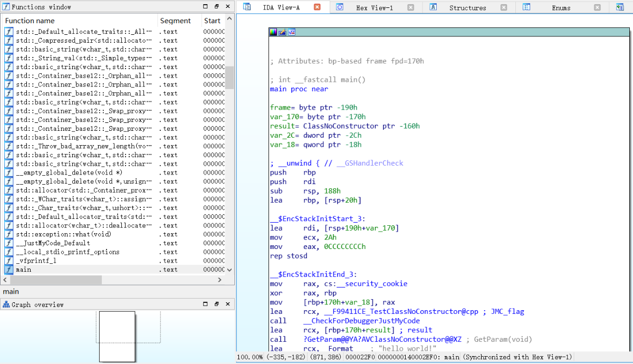
Task: Click the group nodes icon on the graph node
Action: tap(291, 32)
